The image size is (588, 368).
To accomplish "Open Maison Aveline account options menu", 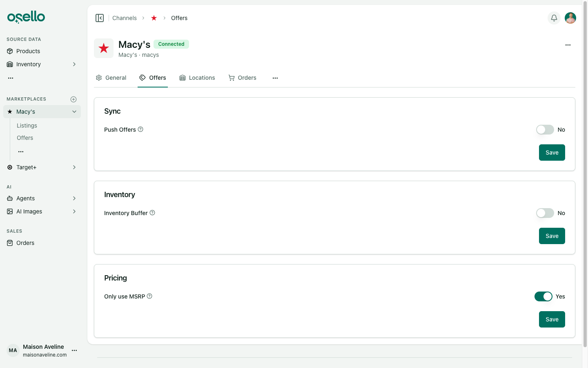I will point(74,350).
